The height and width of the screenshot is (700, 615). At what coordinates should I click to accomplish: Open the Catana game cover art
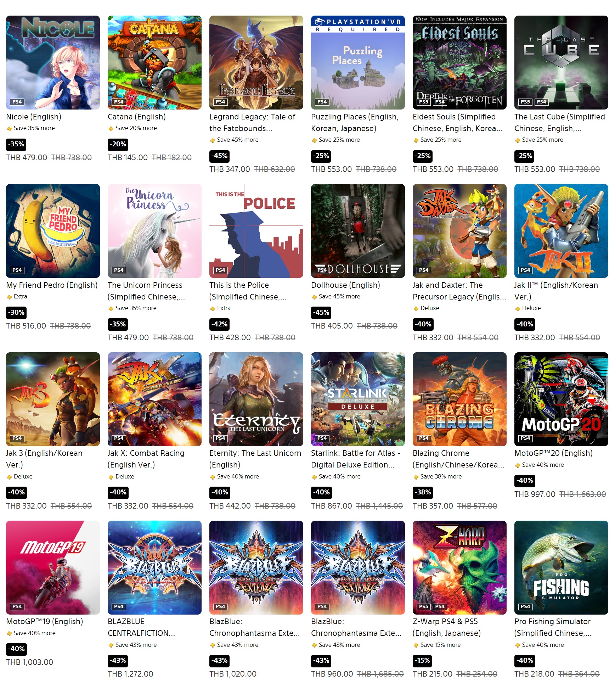tap(154, 62)
